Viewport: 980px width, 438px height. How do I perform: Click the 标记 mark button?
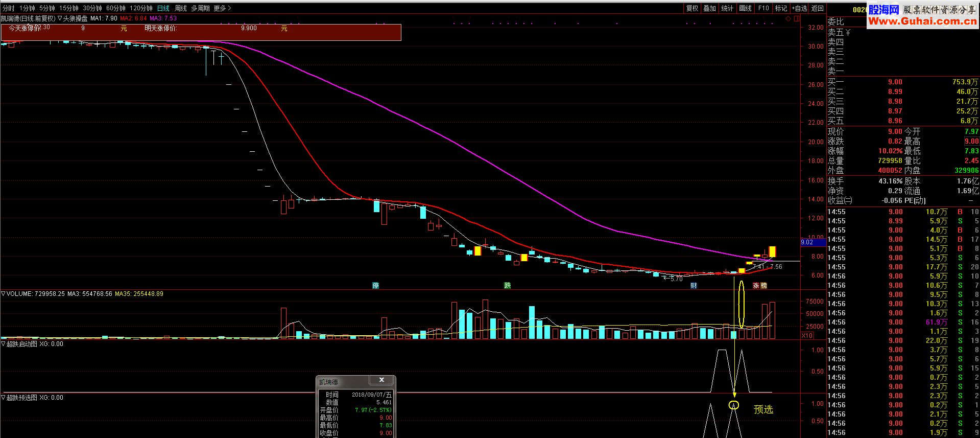[x=781, y=8]
